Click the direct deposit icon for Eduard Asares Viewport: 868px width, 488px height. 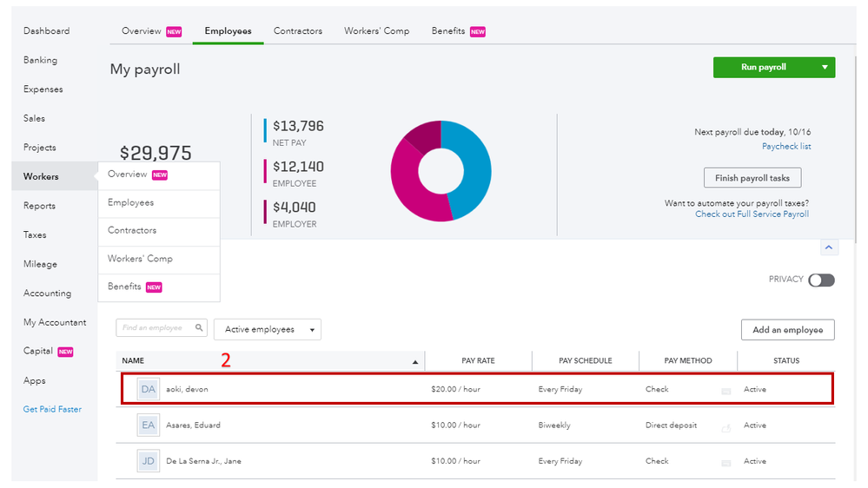726,427
